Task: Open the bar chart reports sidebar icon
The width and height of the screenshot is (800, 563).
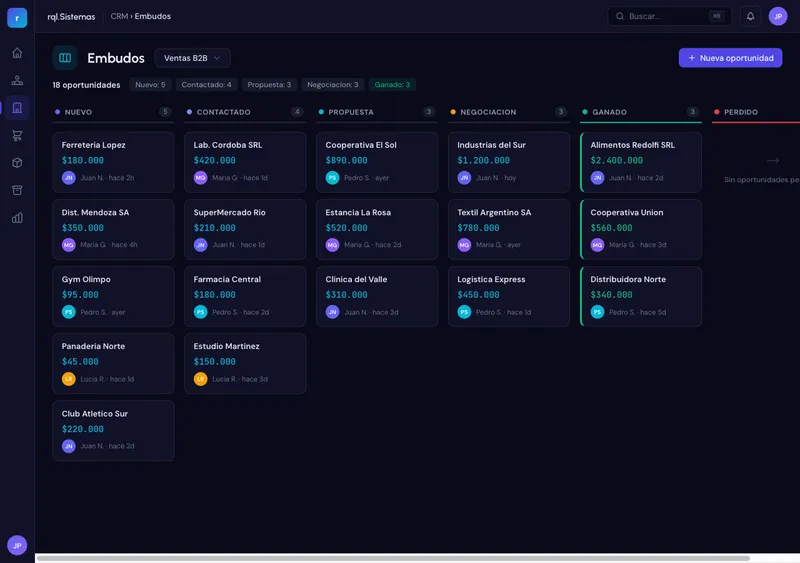Action: tap(17, 218)
